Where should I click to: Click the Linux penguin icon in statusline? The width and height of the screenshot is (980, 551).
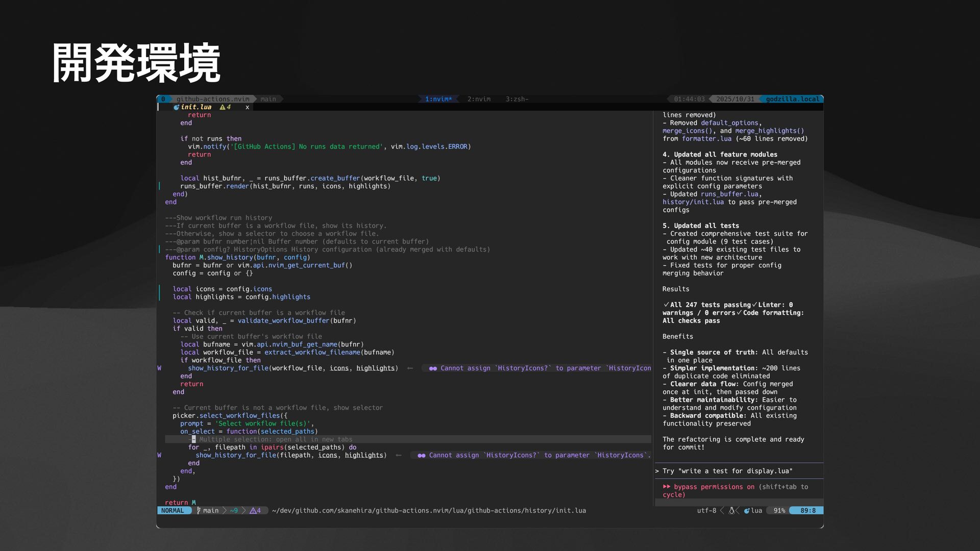pyautogui.click(x=731, y=511)
